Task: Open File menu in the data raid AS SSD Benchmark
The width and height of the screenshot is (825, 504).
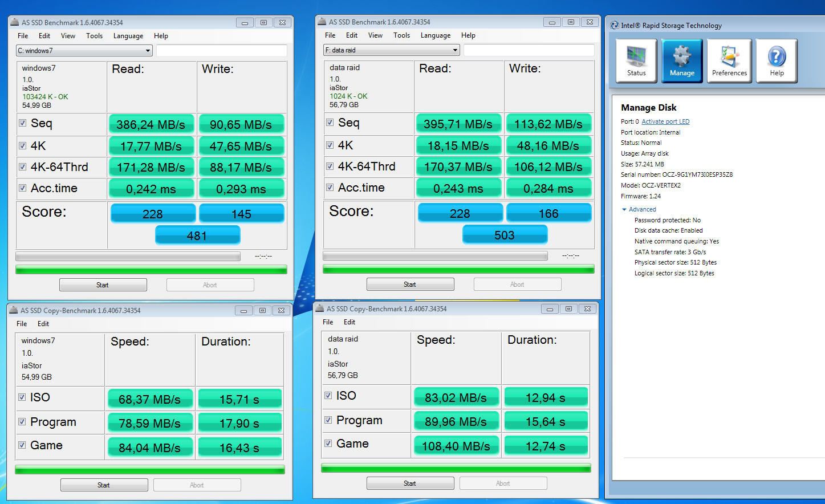Action: (330, 35)
